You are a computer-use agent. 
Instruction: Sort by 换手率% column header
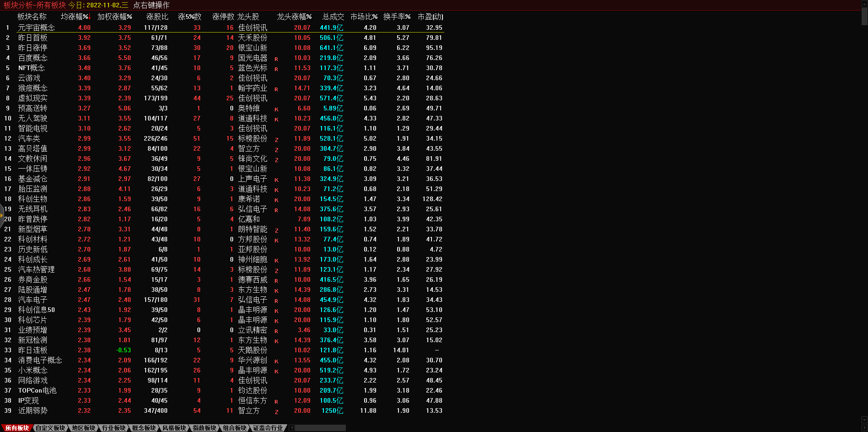[397, 16]
